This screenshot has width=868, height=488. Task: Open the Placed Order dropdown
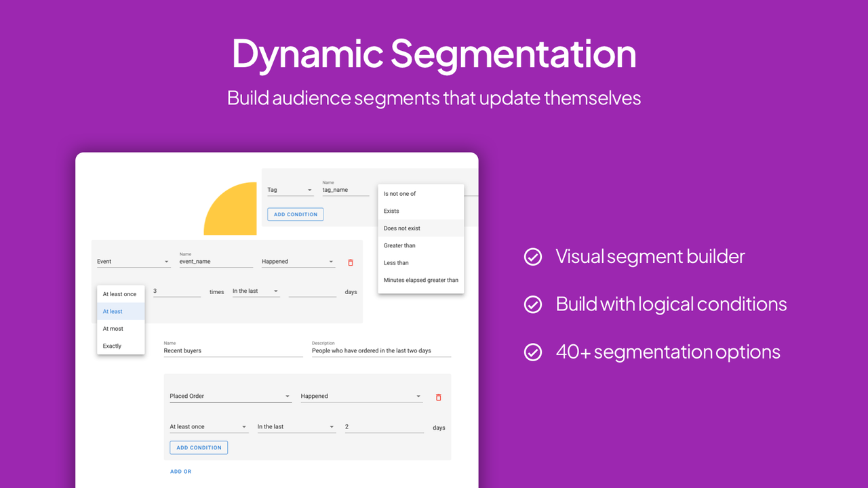point(230,395)
